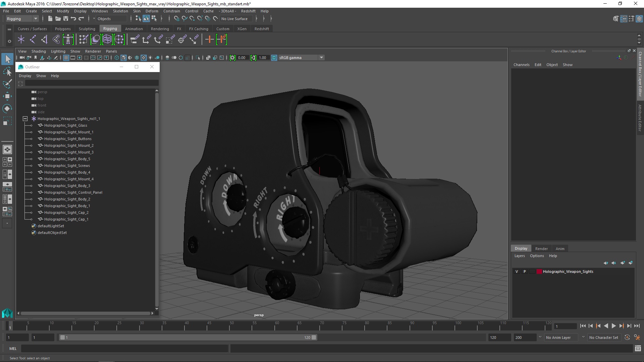Click the Undo arrow icon
This screenshot has width=644, height=362.
pyautogui.click(x=73, y=19)
